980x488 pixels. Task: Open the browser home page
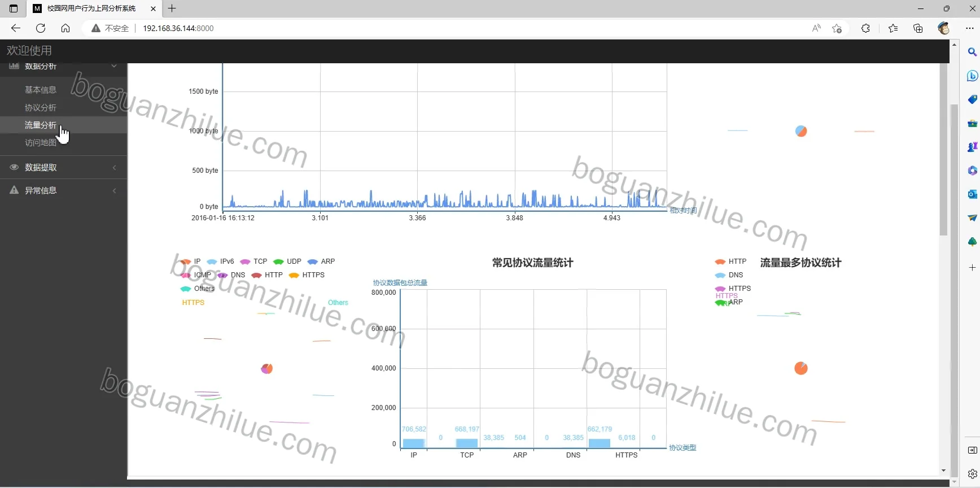pyautogui.click(x=65, y=28)
